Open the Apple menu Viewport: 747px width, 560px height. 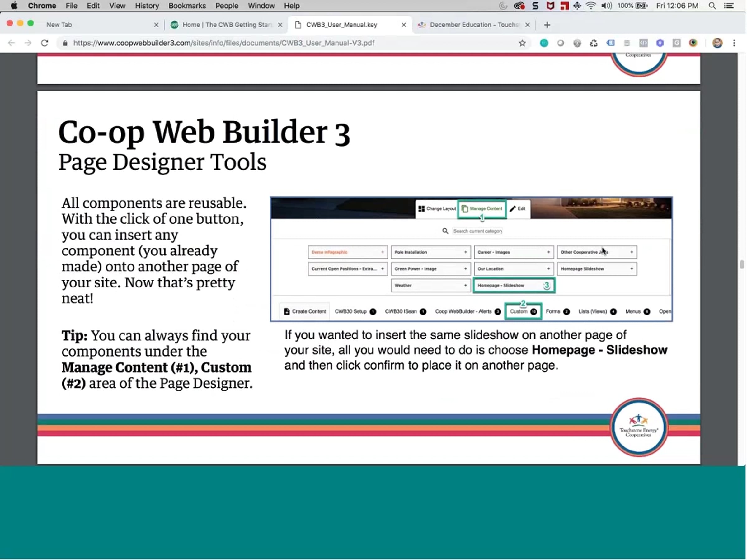pos(14,6)
